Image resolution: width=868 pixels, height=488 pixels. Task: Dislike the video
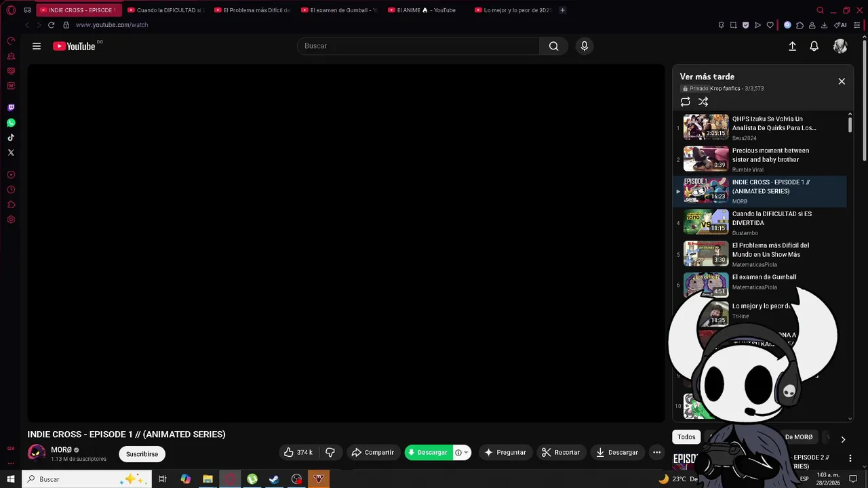pyautogui.click(x=330, y=452)
